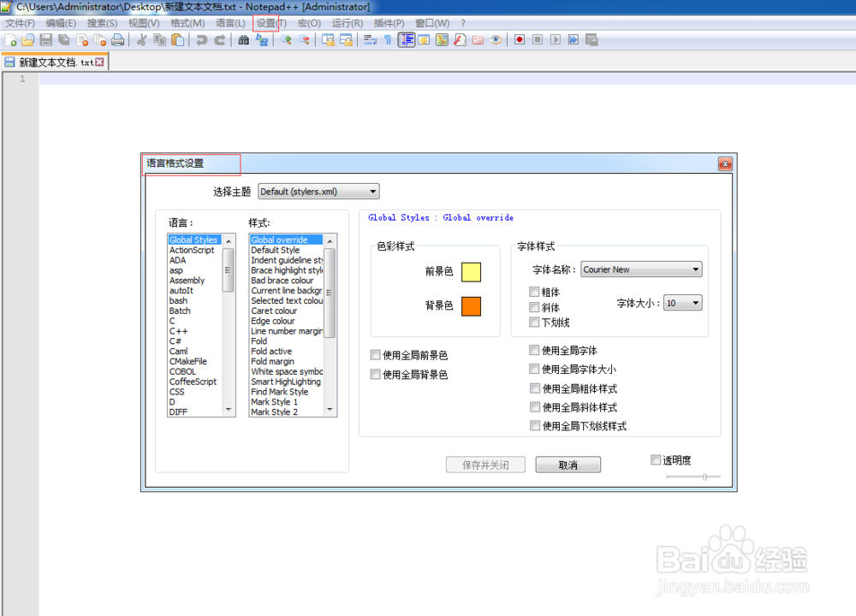Open the Default (stylers.xml) theme dropdown

[x=372, y=191]
